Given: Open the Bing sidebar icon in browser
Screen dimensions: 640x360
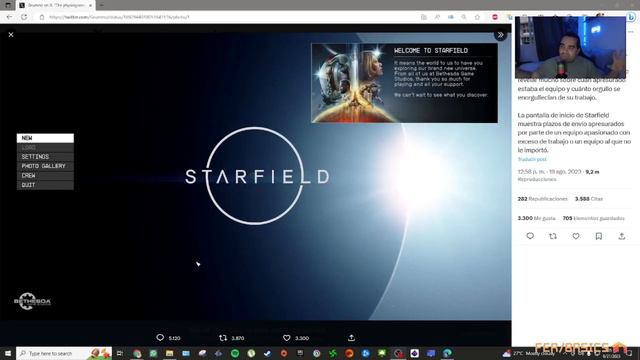Looking at the screenshot, I should 631,17.
